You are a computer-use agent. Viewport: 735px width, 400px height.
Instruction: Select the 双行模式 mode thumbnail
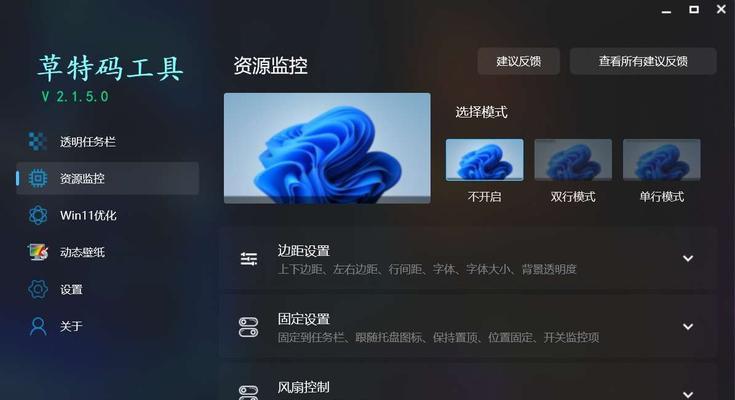[x=573, y=159]
